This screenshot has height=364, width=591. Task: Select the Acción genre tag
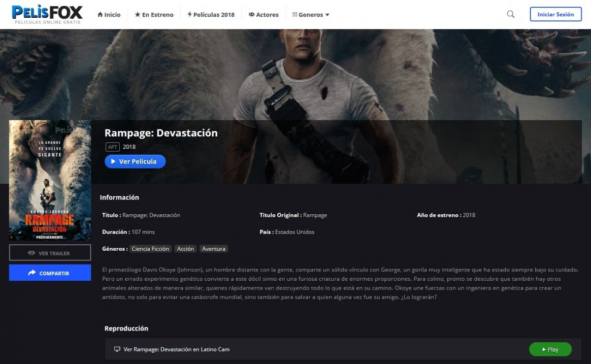coord(185,249)
